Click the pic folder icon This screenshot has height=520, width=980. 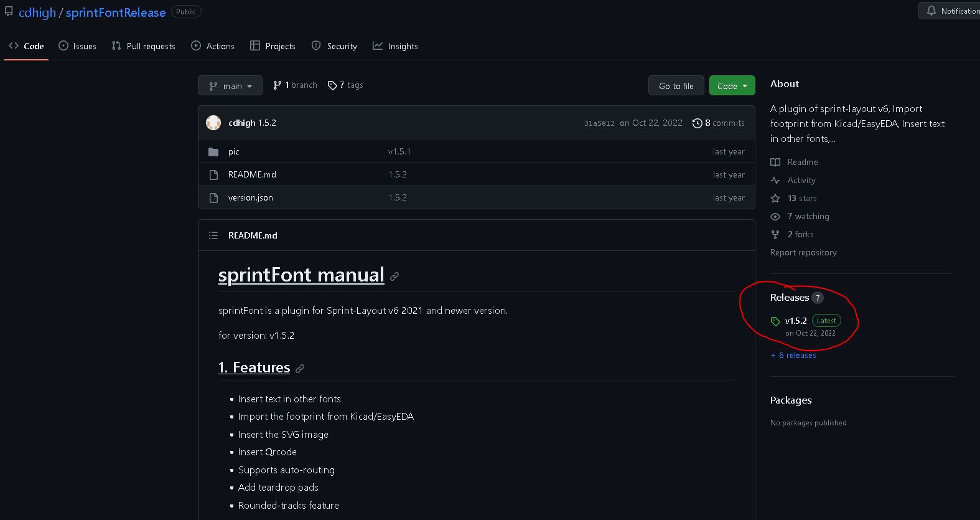[x=213, y=152]
